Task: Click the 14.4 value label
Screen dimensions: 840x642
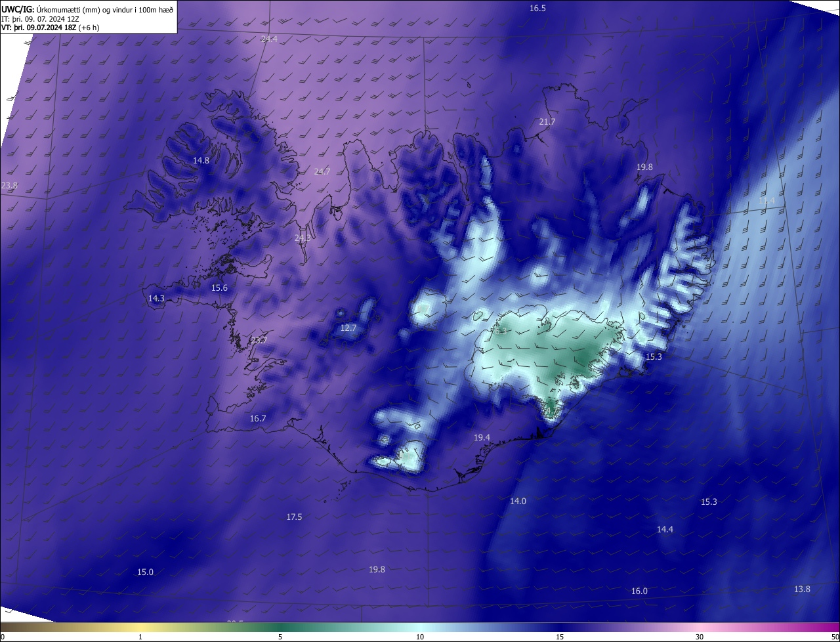Action: pyautogui.click(x=665, y=530)
